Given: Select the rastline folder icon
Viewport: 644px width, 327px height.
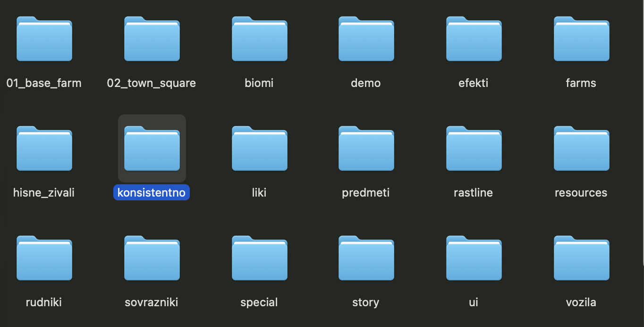Looking at the screenshot, I should point(474,149).
